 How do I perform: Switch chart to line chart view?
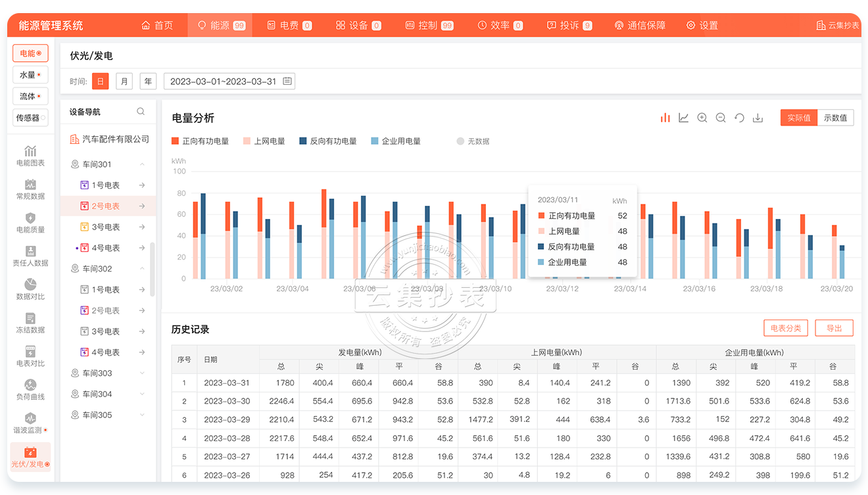point(684,118)
